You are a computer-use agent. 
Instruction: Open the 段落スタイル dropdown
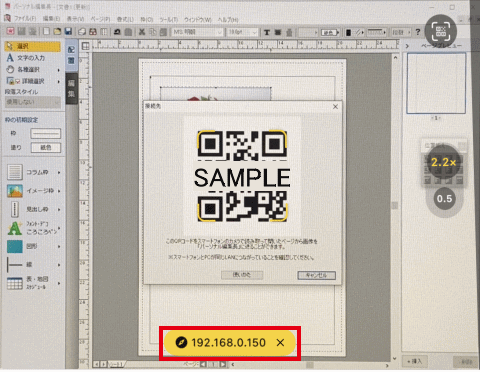[32, 102]
